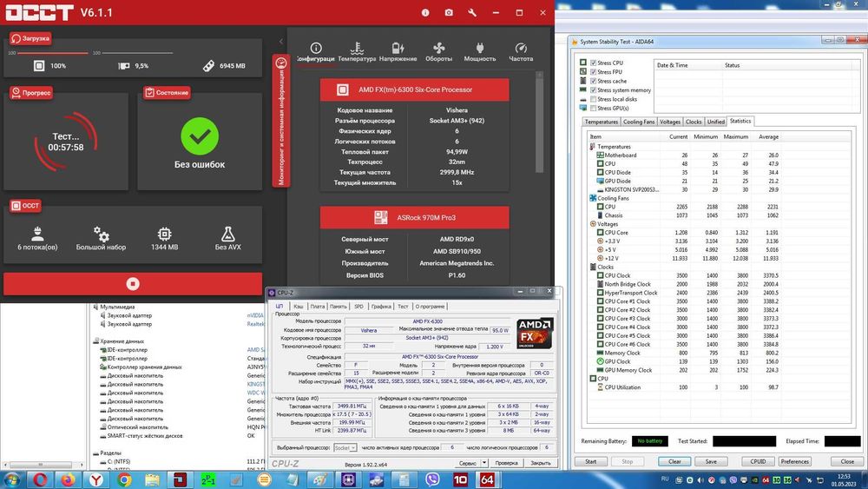Click vertical Мониторинг и системная информация tab
Image resolution: width=868 pixels, height=489 pixels.
tap(280, 120)
